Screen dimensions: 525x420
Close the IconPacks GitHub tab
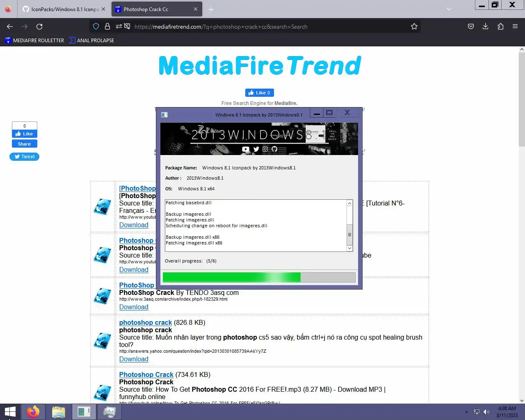tap(103, 9)
